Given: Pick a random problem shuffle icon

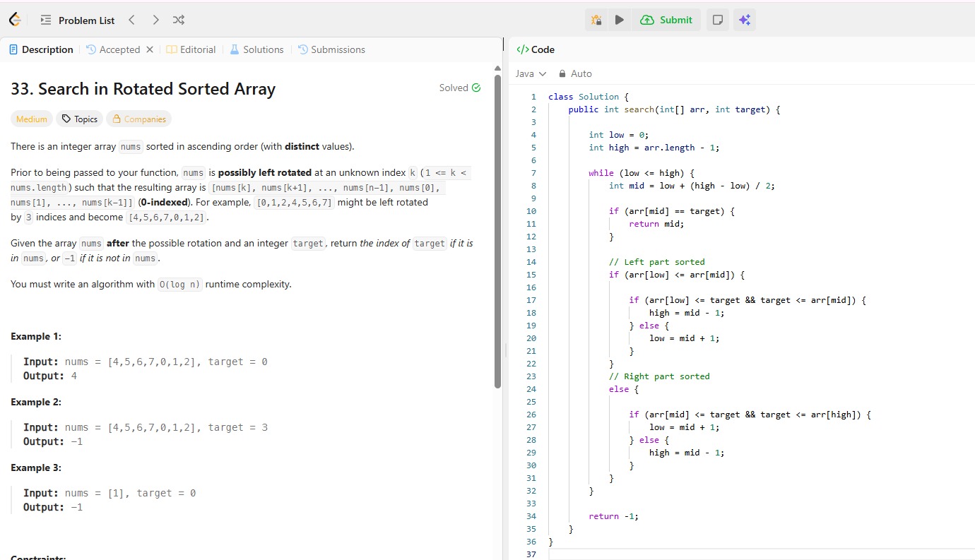Looking at the screenshot, I should coord(179,20).
